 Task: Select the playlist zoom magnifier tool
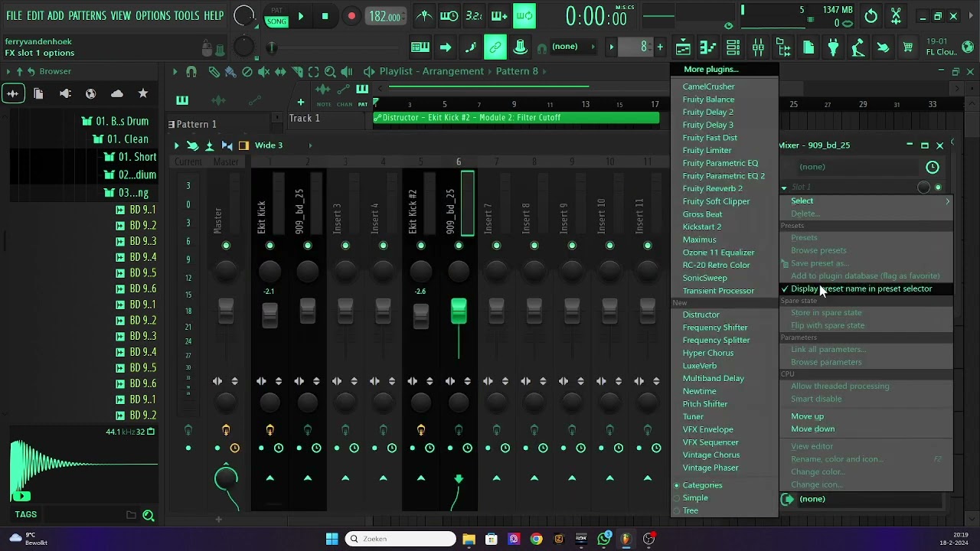point(330,71)
